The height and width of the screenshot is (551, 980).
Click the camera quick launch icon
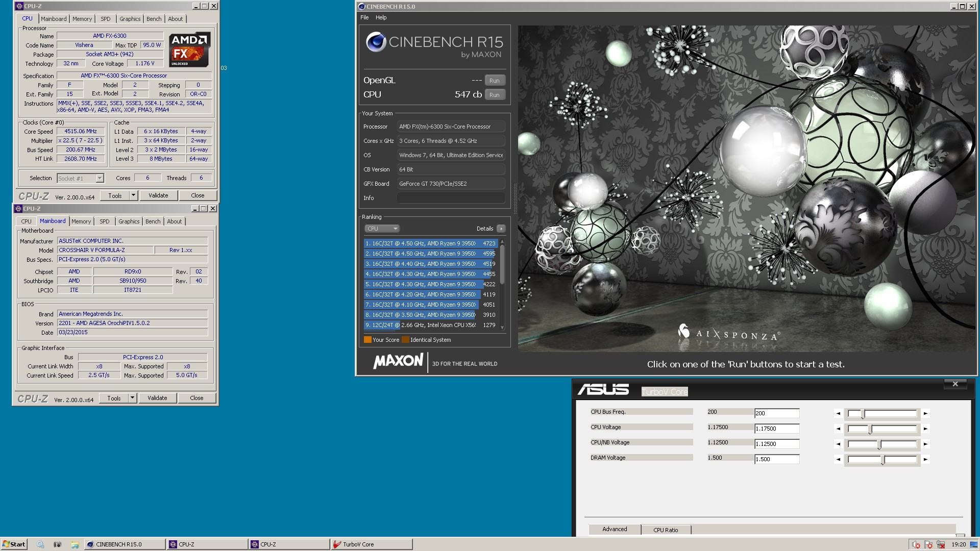click(57, 544)
